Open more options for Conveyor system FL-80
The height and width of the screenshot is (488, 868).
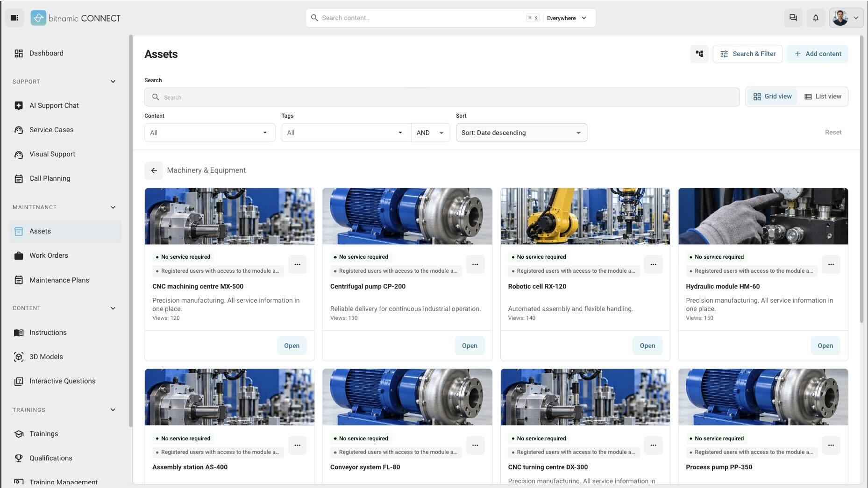(475, 445)
